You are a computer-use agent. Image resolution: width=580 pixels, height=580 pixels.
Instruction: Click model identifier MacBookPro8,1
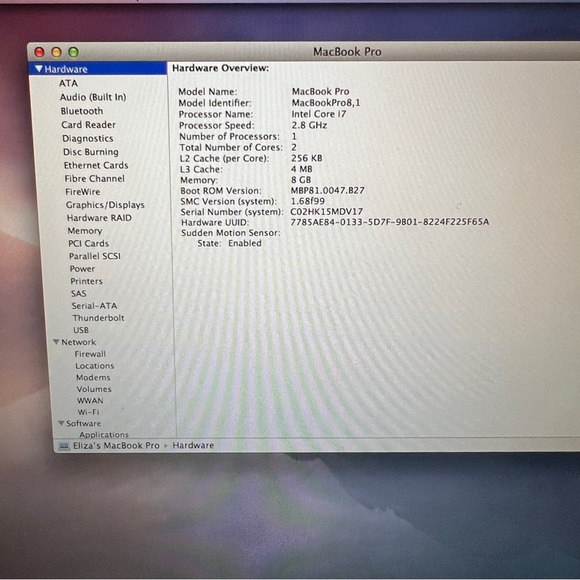[x=326, y=102]
